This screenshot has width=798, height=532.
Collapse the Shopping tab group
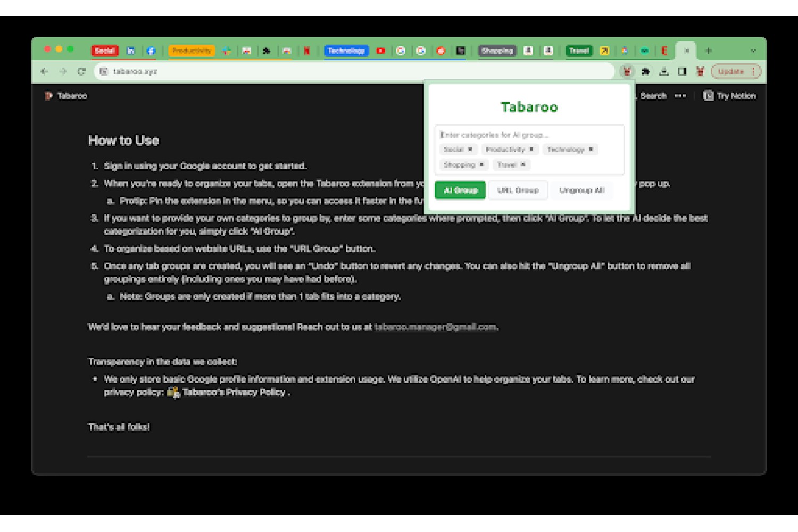[x=497, y=51]
